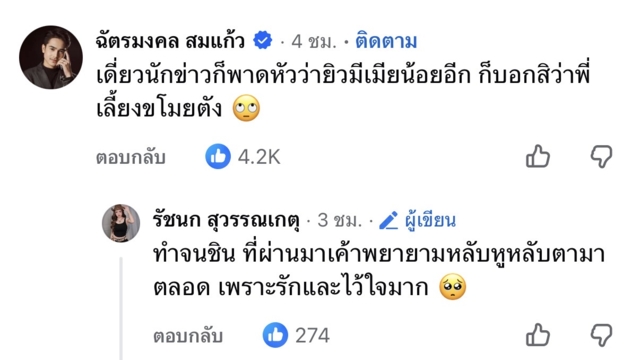Open the blue like reaction beside 274
The width and height of the screenshot is (640, 360).
[275, 335]
